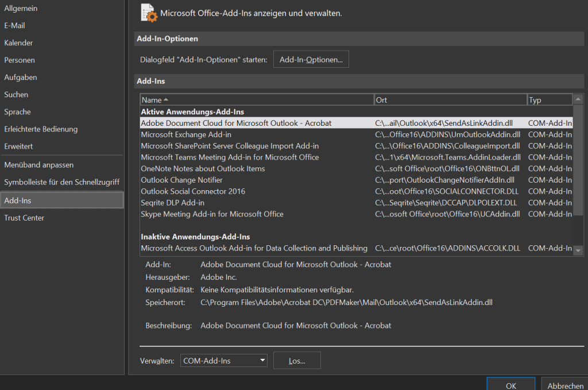Open the Verwalten COM-Add-Ins dropdown

click(x=224, y=361)
